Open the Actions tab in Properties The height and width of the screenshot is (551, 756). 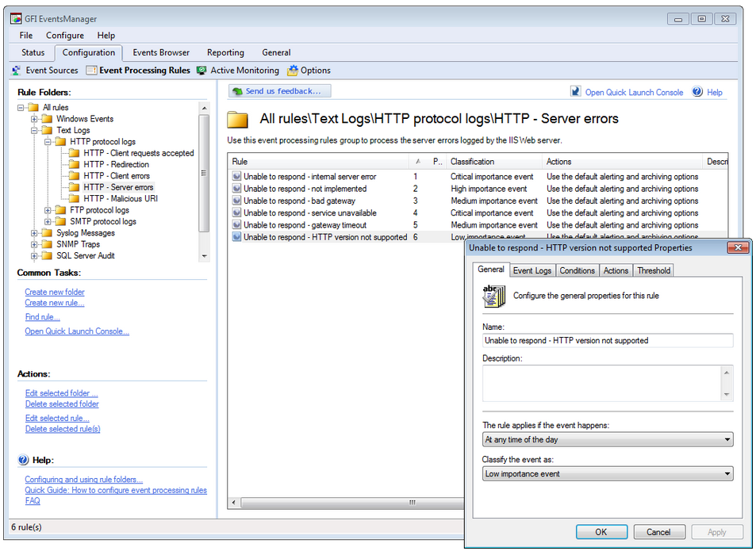point(616,270)
